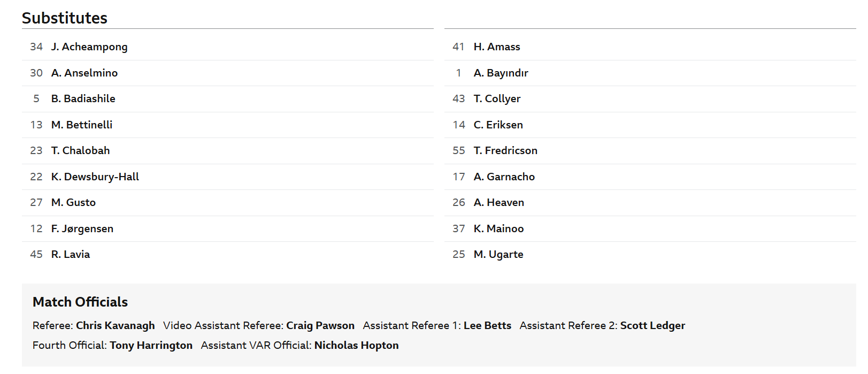Viewport: 868px width, 374px height.
Task: Select M. Bettinelli, number 13
Action: (82, 125)
